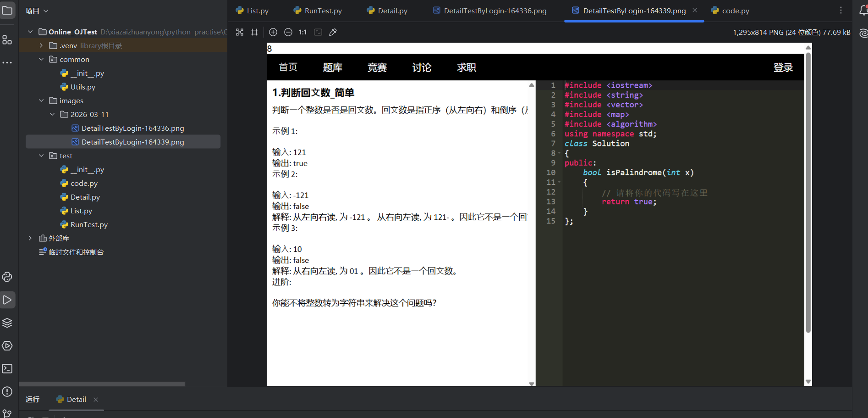The width and height of the screenshot is (868, 418).
Task: Click 题库 in the screenshot navbar
Action: 333,67
